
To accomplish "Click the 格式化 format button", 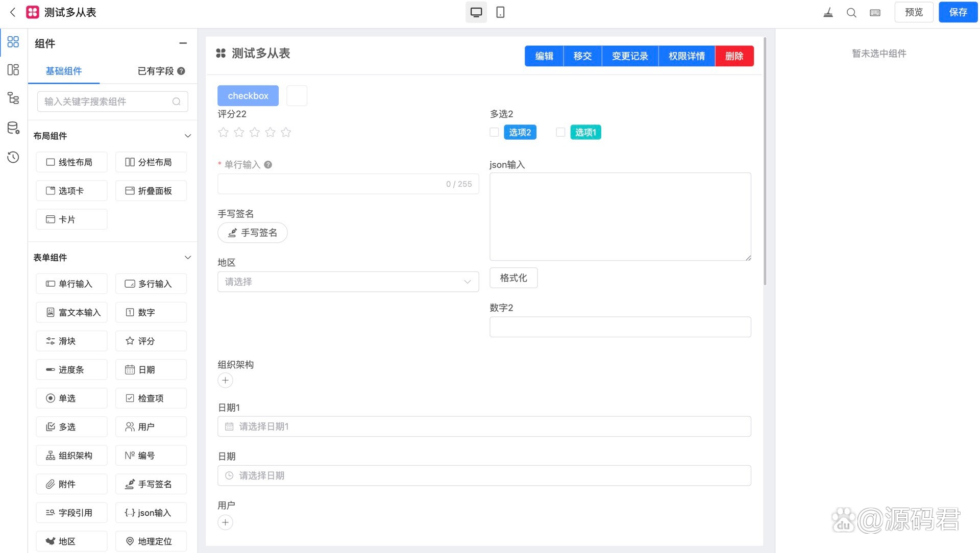I will [x=513, y=278].
